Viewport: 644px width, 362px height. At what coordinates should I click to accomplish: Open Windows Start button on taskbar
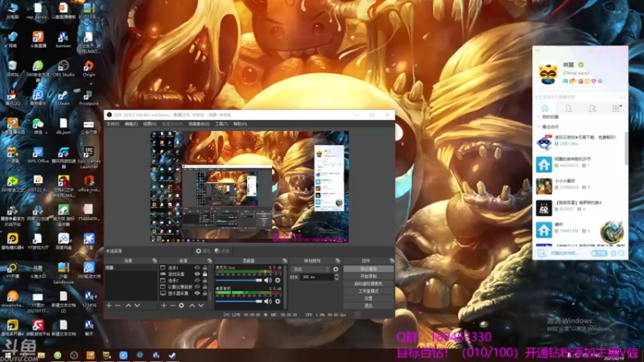7,356
